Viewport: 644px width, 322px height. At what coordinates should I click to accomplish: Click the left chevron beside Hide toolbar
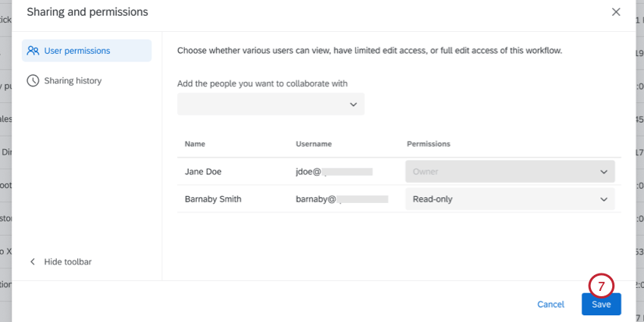click(33, 261)
